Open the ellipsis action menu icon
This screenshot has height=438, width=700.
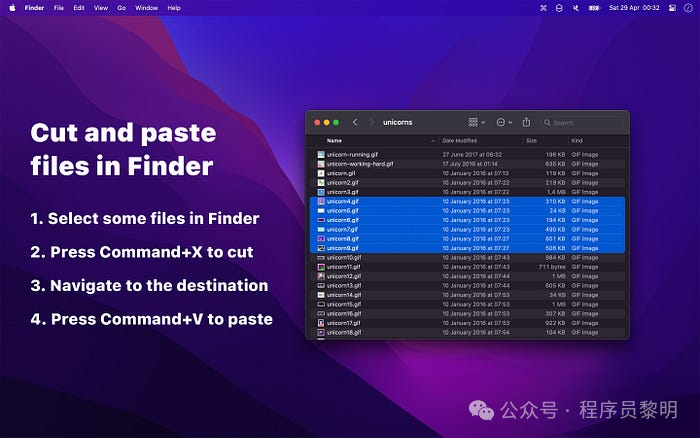click(501, 122)
